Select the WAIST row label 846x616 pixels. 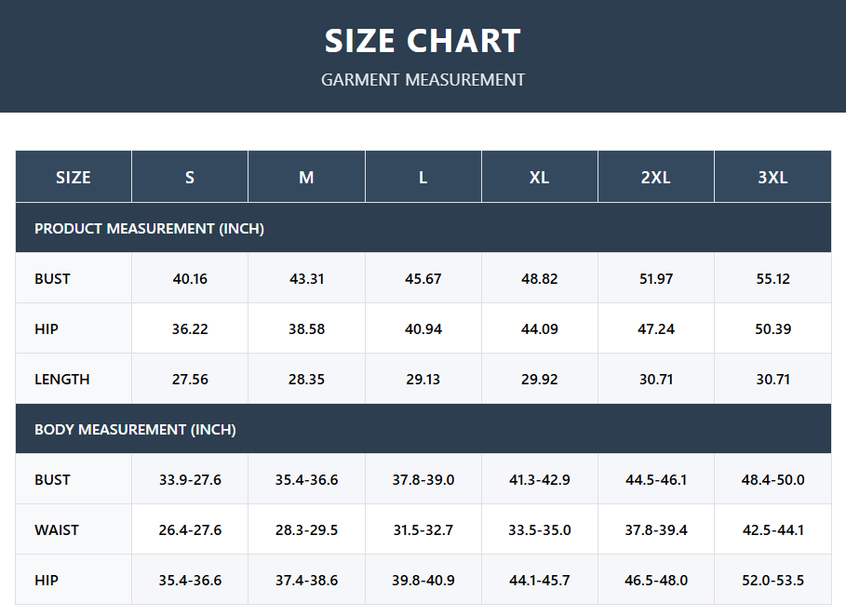[x=57, y=529]
